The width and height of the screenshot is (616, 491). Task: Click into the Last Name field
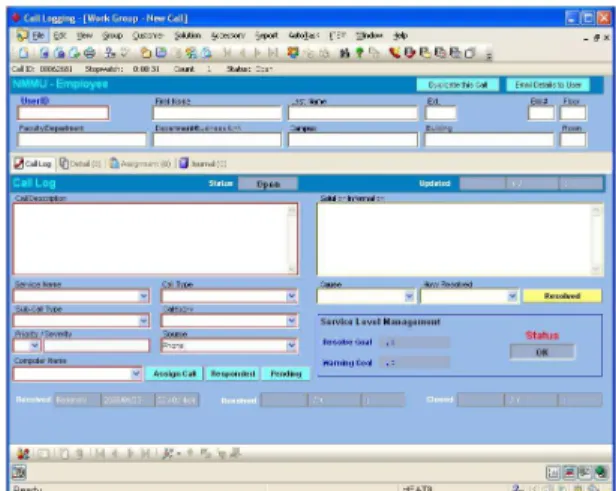tap(353, 114)
